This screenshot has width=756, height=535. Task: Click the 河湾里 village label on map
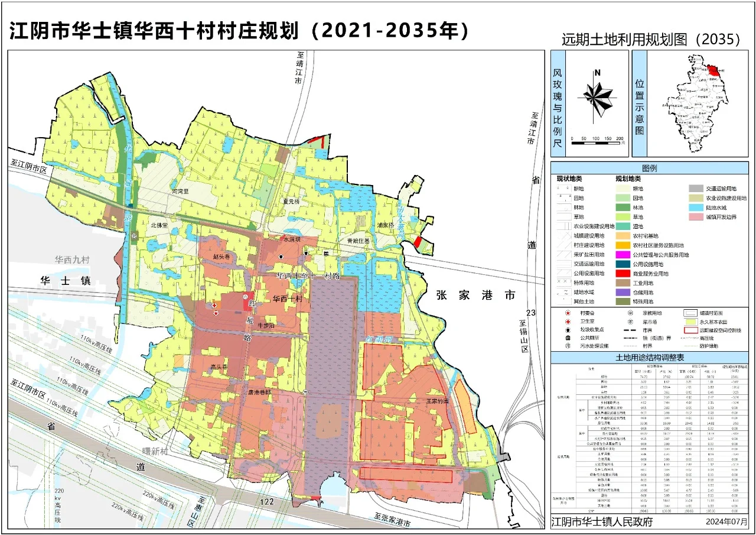point(179,192)
